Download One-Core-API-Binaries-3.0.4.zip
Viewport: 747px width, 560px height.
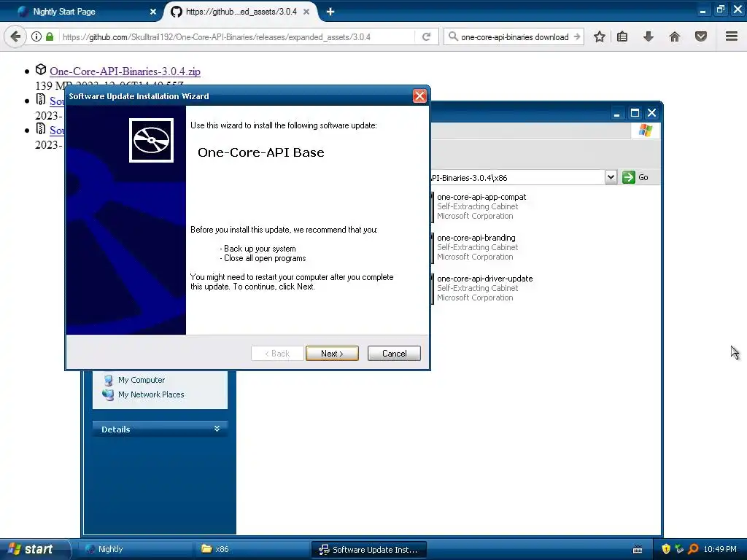[125, 71]
